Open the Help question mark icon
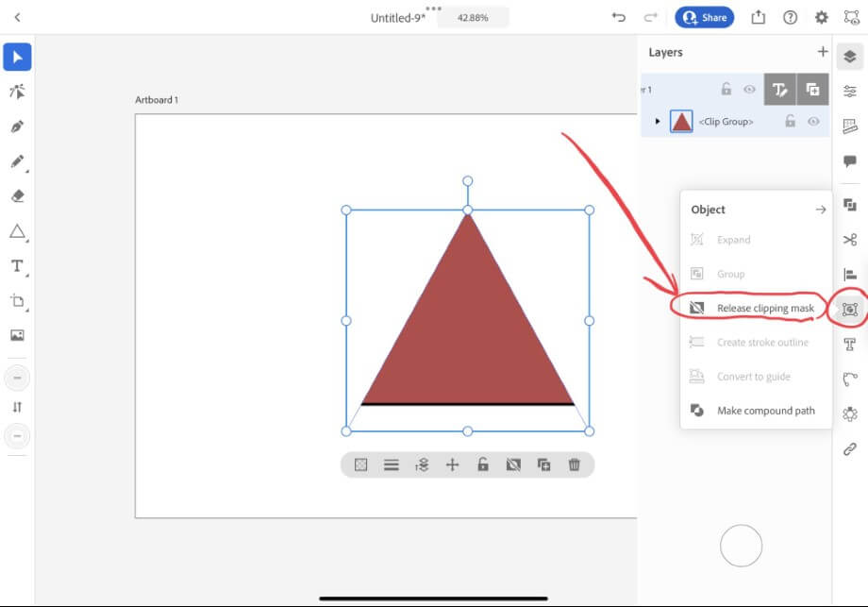868x607 pixels. click(x=790, y=17)
